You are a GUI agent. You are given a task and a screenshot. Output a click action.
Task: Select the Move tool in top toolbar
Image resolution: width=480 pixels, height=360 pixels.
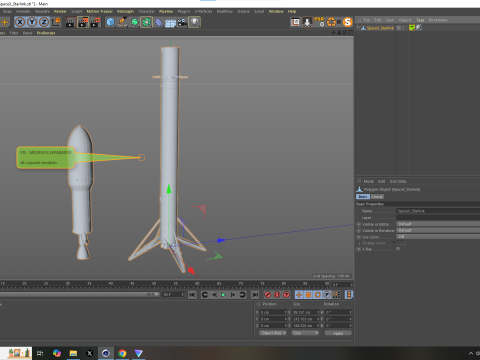click(5, 22)
